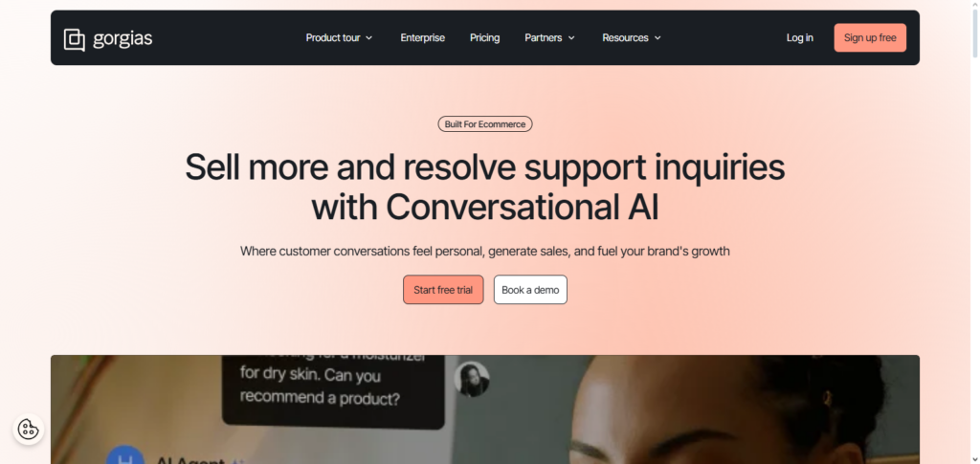Click the Sign up free button
This screenshot has height=464, width=980.
(870, 38)
